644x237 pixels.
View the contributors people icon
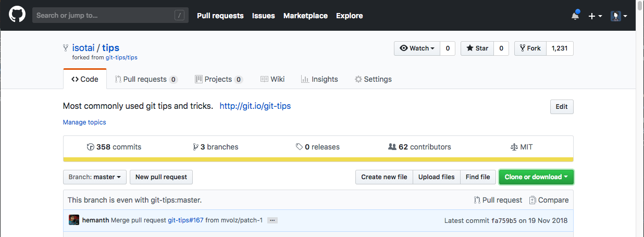click(x=392, y=147)
